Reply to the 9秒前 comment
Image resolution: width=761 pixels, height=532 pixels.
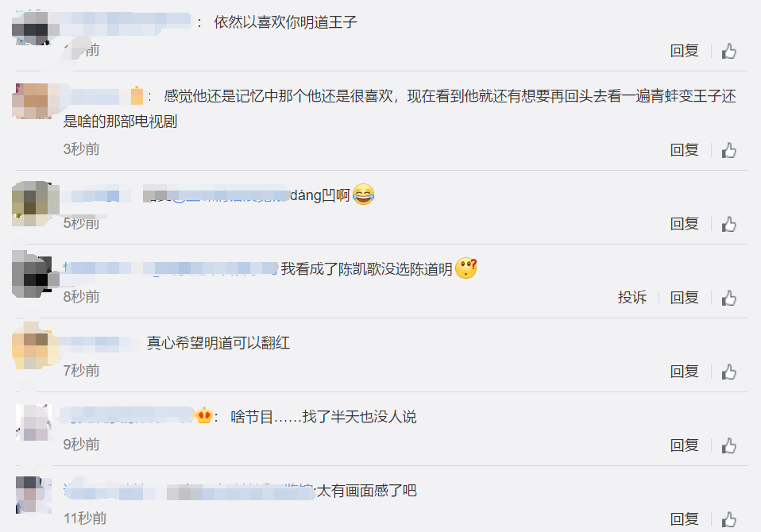tap(684, 445)
